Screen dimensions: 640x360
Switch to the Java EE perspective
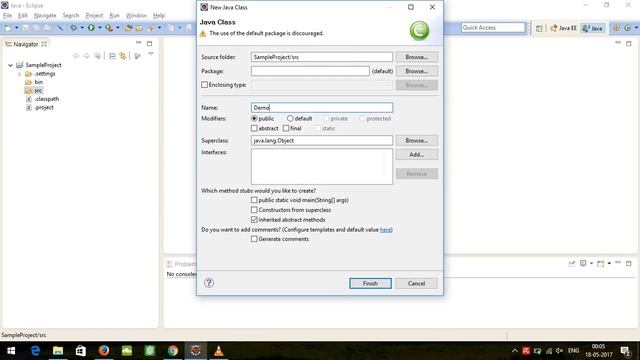(563, 28)
